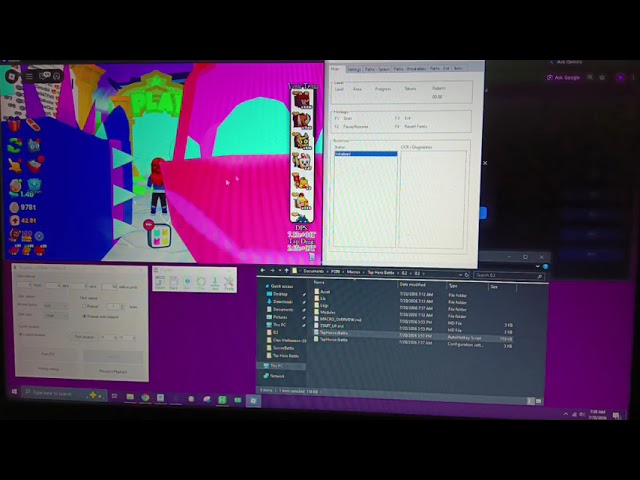Open Downloads in Explorer navigation pane
Screen dimensions: 640x480
283,302
